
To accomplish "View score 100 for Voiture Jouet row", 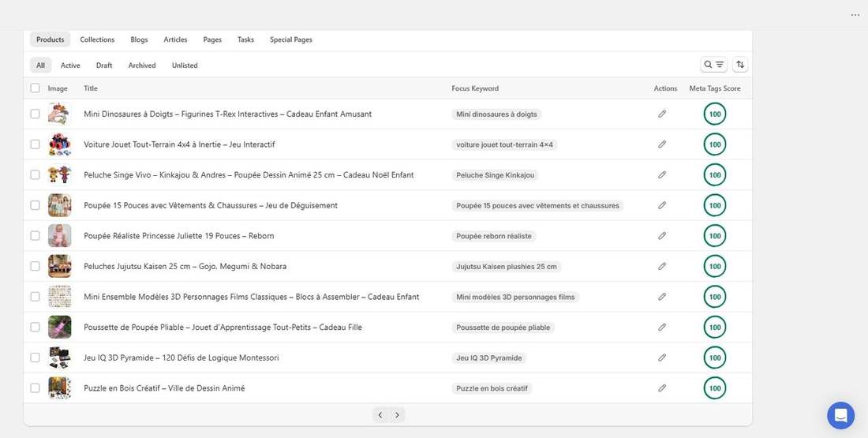I will click(715, 144).
